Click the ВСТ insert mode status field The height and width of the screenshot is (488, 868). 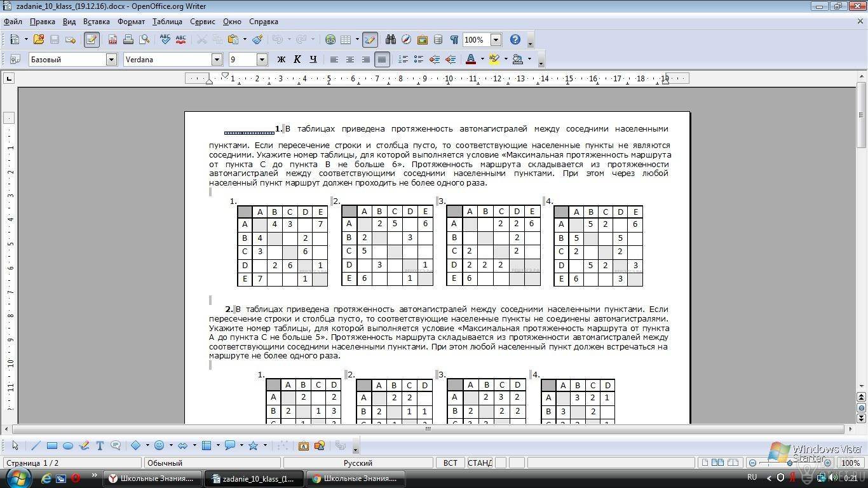(450, 463)
